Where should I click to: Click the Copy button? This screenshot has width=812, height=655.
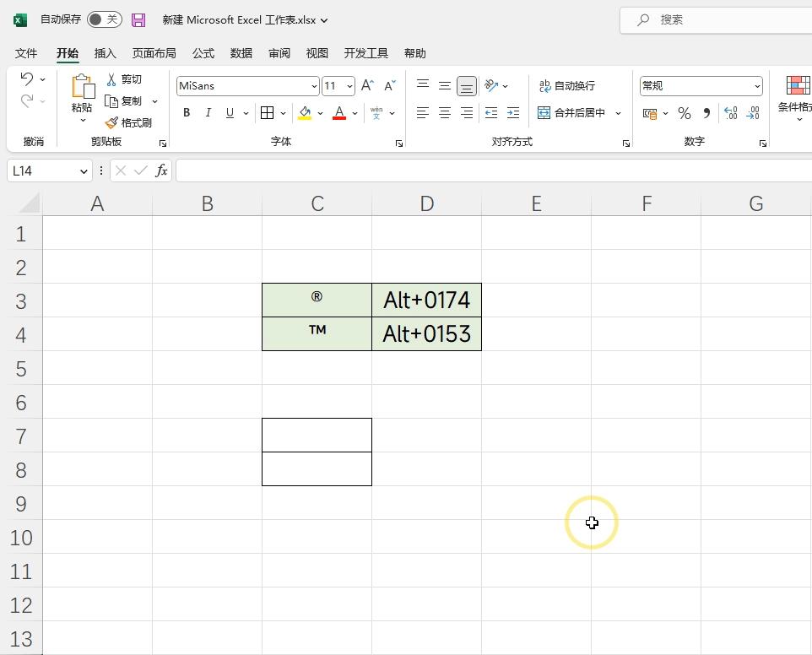124,101
